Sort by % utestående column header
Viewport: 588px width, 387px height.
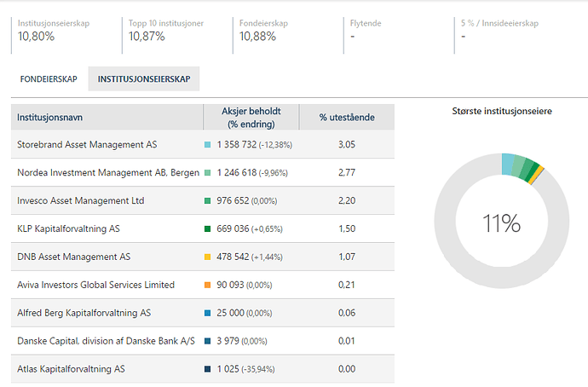tap(347, 118)
